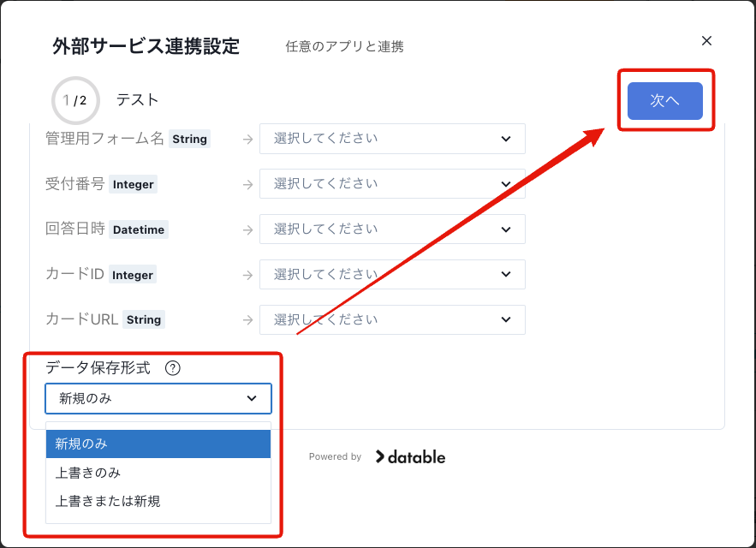Viewport: 756px width, 548px height.
Task: Click the Datetime type badge
Action: tap(139, 229)
